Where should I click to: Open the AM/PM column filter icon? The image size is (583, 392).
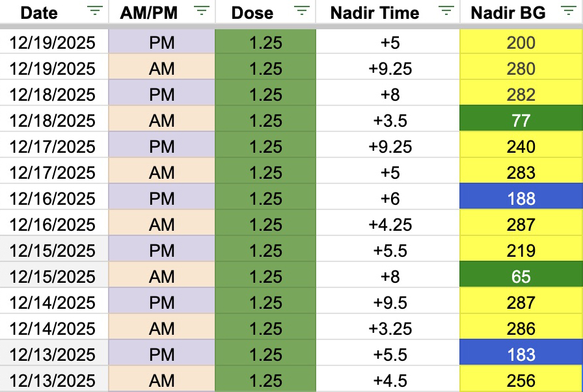pos(201,11)
